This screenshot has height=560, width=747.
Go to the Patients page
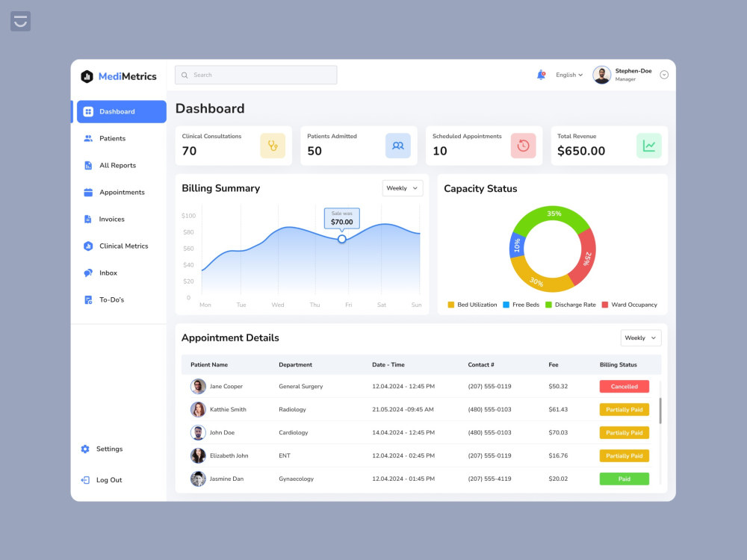pos(113,139)
